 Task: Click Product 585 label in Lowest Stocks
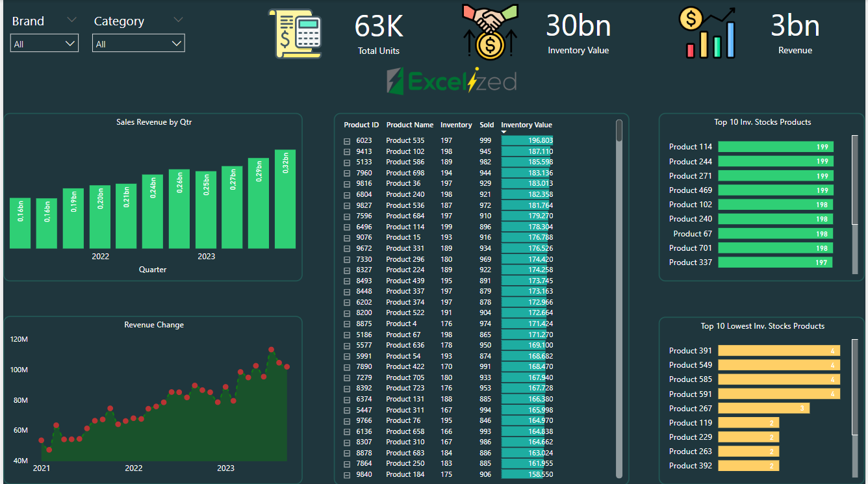click(x=691, y=379)
